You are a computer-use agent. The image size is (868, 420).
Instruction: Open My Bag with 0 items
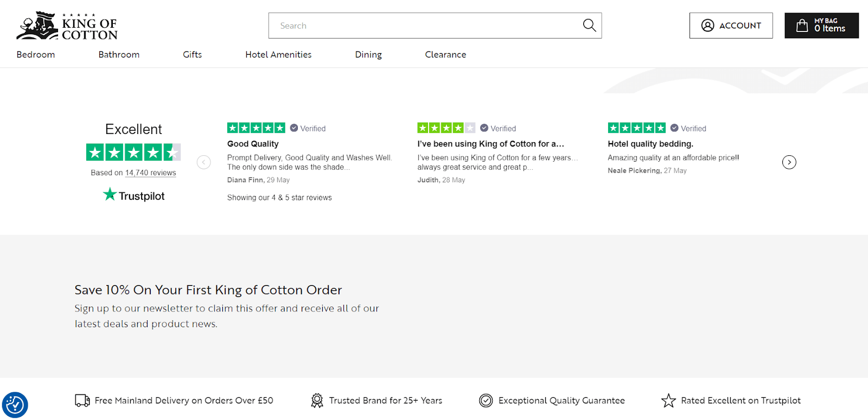(x=821, y=26)
